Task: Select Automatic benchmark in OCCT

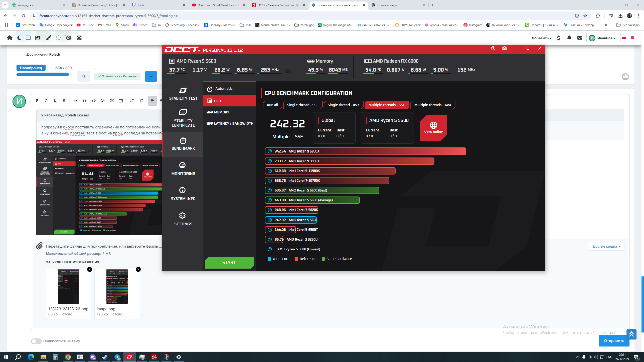Action: 229,89
